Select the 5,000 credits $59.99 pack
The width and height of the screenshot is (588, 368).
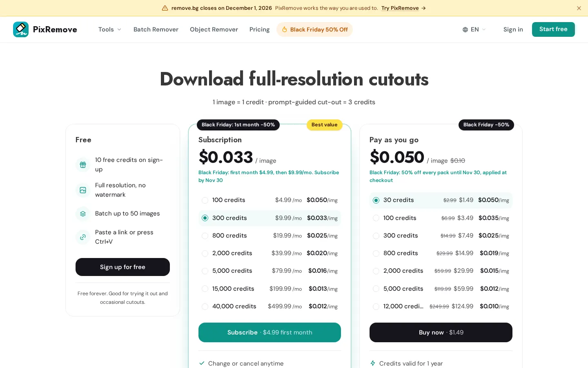tap(441, 289)
